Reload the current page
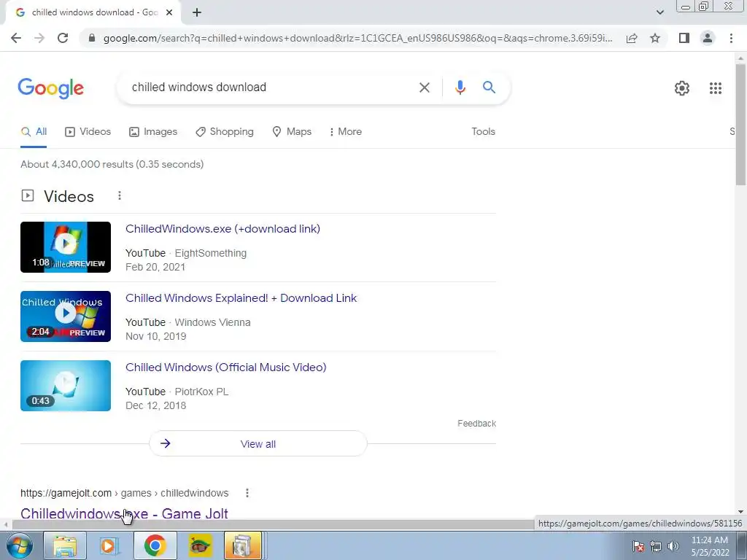Image resolution: width=747 pixels, height=560 pixels. point(63,38)
